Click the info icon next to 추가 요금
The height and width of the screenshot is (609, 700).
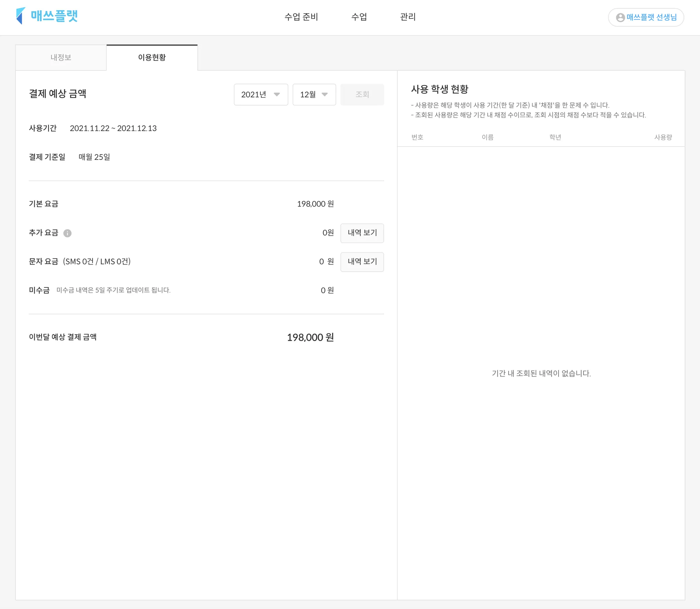pos(67,233)
